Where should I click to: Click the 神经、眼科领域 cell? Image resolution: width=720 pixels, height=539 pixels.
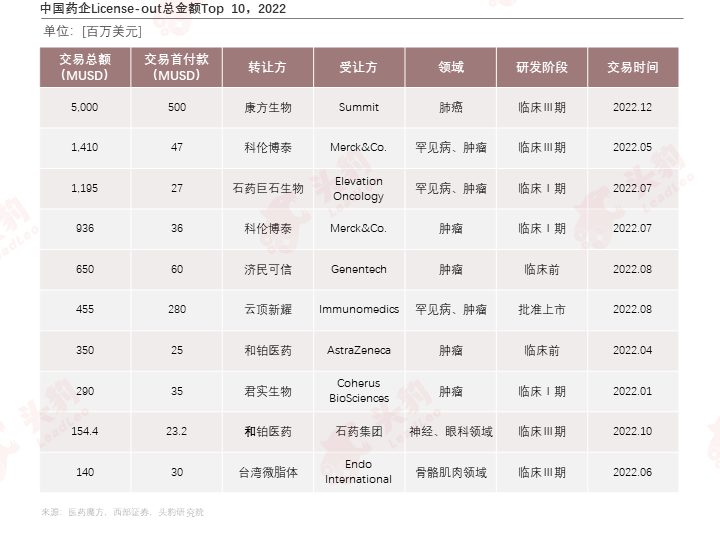pyautogui.click(x=450, y=431)
